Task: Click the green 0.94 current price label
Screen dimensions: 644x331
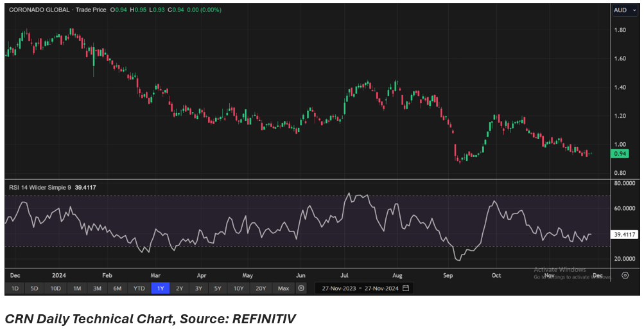Action: pyautogui.click(x=620, y=154)
